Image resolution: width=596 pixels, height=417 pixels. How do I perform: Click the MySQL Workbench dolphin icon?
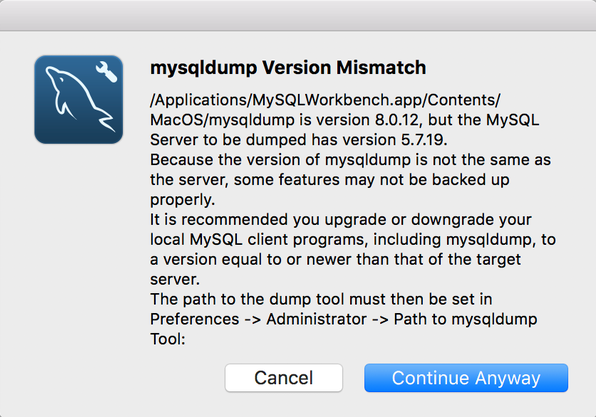(x=79, y=100)
